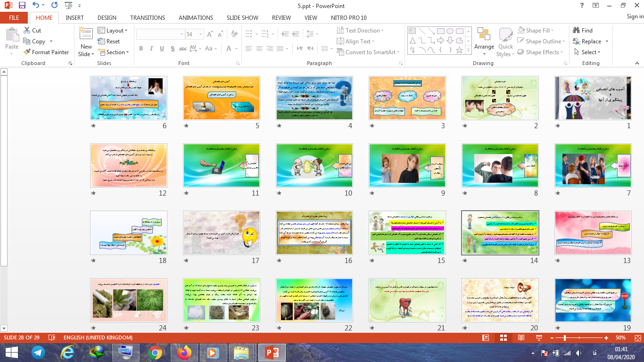
Task: Switch to the TRANSITIONS tab
Action: pyautogui.click(x=147, y=17)
